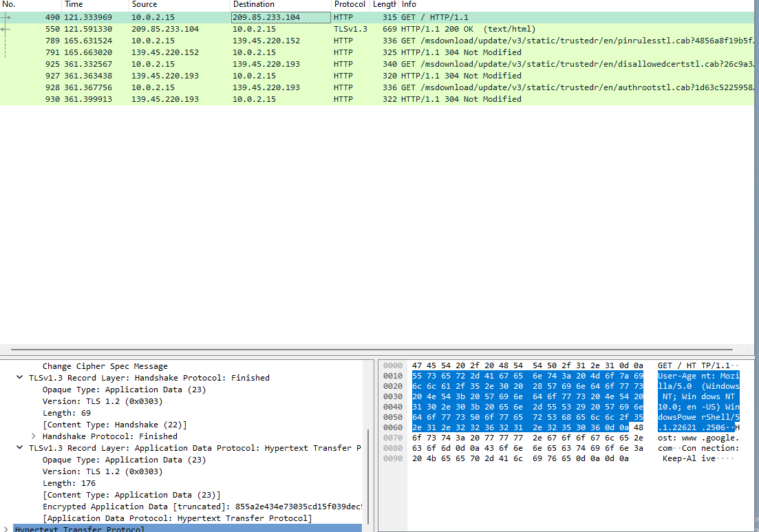
Task: Sort packets by the No. column header
Action: [x=31, y=4]
